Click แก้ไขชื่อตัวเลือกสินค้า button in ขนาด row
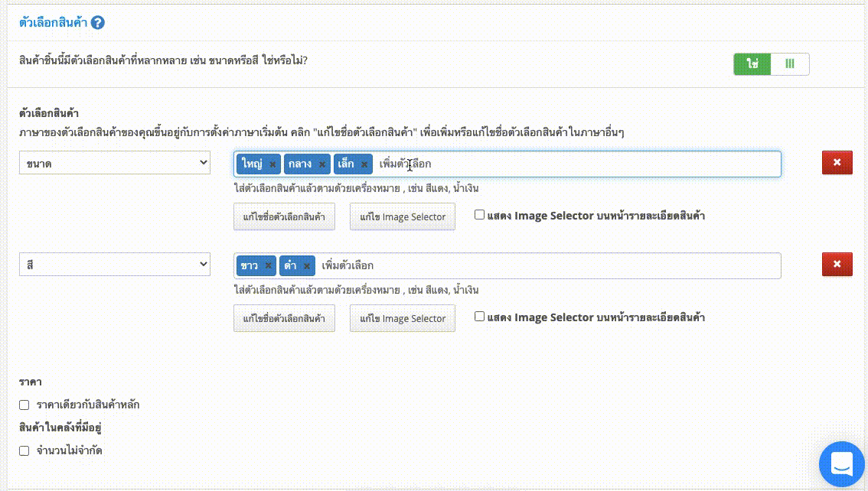This screenshot has height=491, width=868. coord(284,216)
